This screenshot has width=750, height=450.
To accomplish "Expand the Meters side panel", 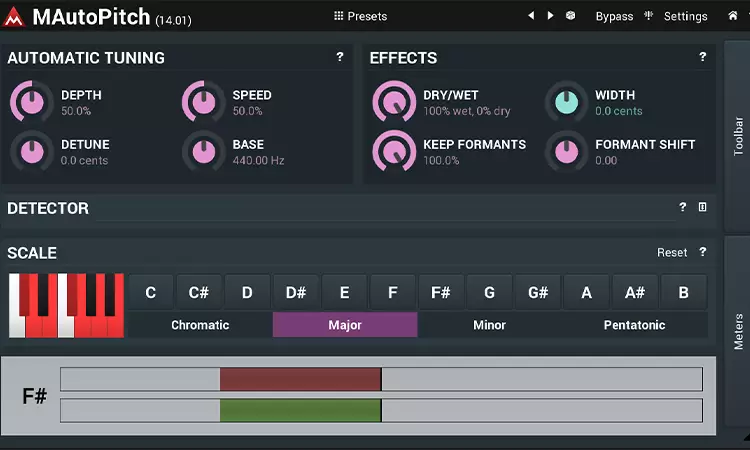I will coord(737,331).
